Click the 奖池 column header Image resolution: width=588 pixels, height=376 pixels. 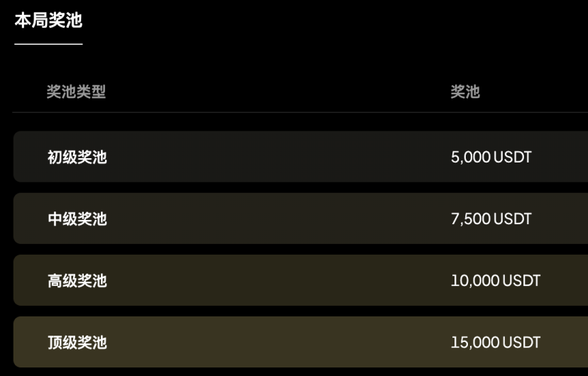(465, 92)
